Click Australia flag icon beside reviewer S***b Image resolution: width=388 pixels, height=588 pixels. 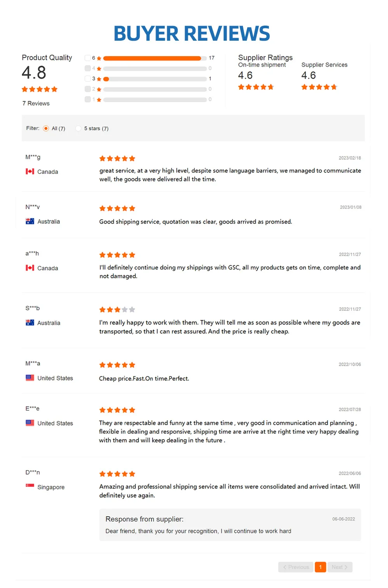point(30,322)
